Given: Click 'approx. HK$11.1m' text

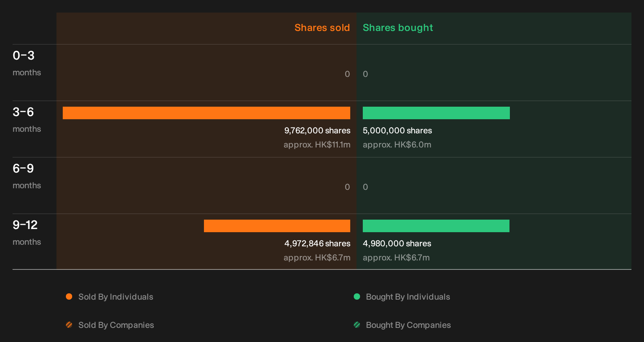Looking at the screenshot, I should 317,145.
